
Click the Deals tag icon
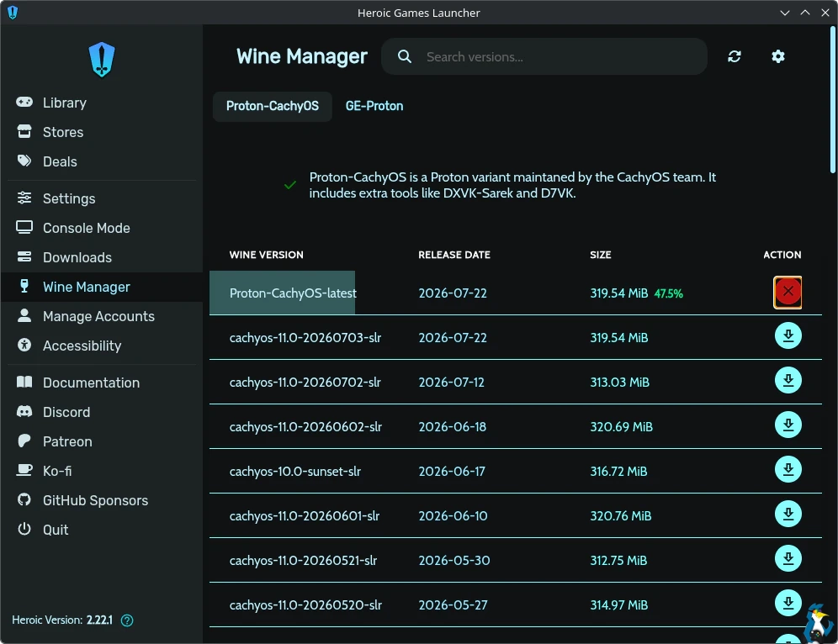pos(24,161)
